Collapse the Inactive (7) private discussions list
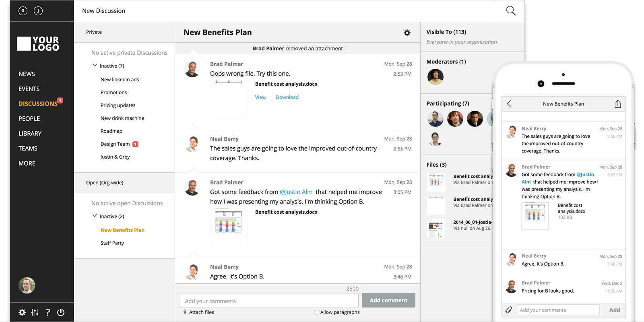 [95, 65]
